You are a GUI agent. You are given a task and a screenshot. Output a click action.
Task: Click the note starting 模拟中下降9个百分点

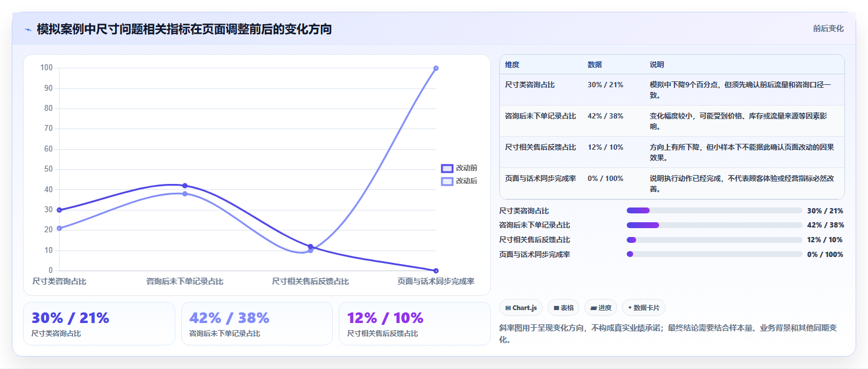click(x=741, y=90)
